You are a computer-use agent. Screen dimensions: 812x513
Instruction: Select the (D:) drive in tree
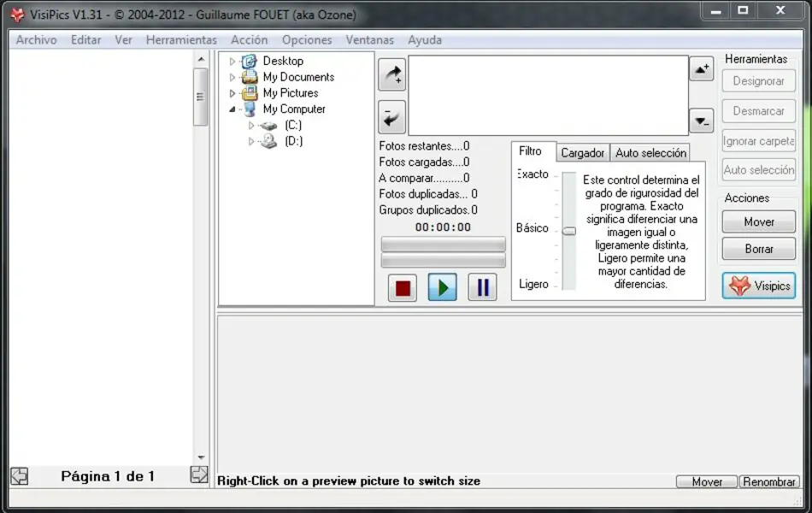tap(293, 141)
